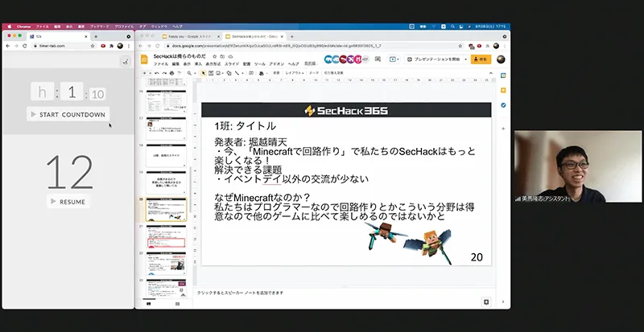Click the cloud save status icon
This screenshot has height=332, width=644.
[x=230, y=56]
